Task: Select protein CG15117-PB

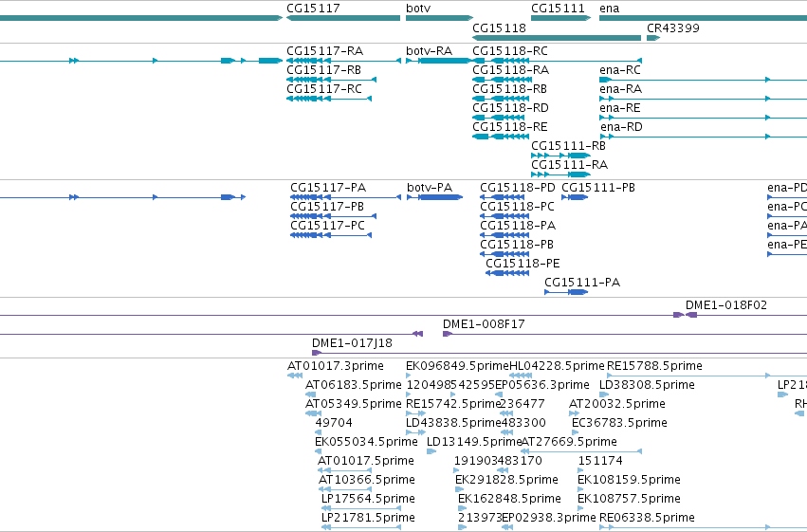Action: [x=327, y=207]
